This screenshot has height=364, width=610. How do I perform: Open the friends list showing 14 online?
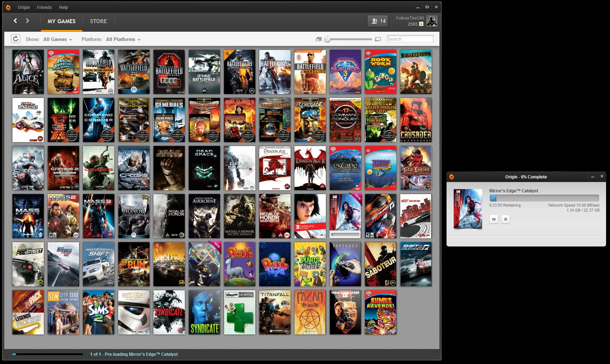tap(378, 21)
